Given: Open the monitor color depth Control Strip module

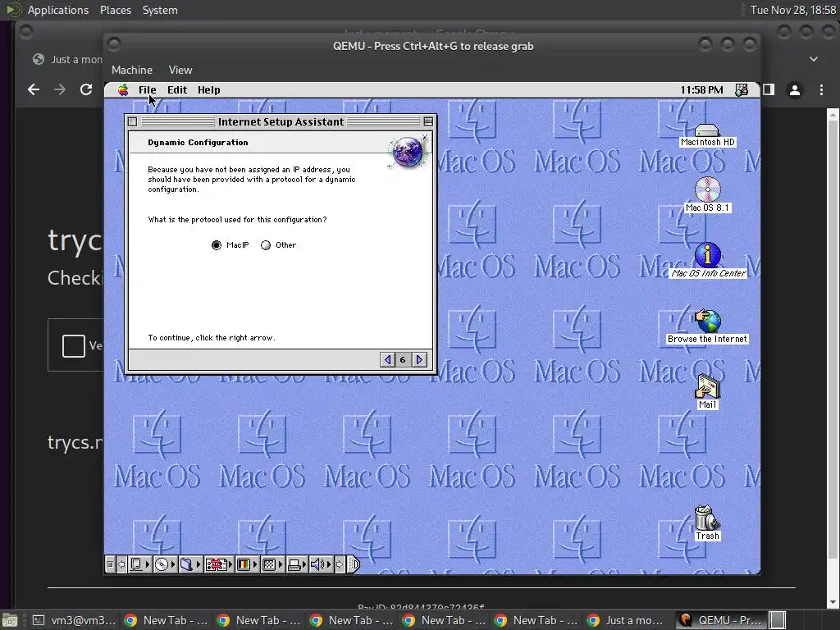Looking at the screenshot, I should pos(247,564).
